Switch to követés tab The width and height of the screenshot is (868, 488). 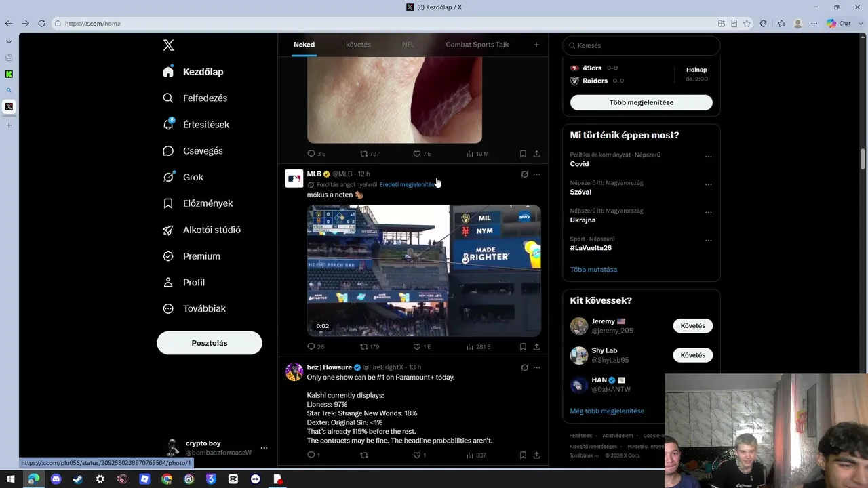pos(358,45)
